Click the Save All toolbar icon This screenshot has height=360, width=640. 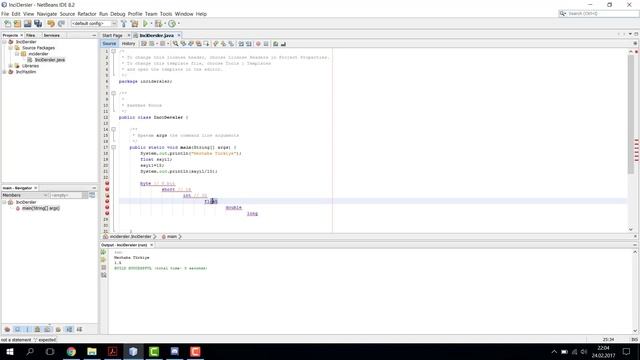tap(38, 24)
